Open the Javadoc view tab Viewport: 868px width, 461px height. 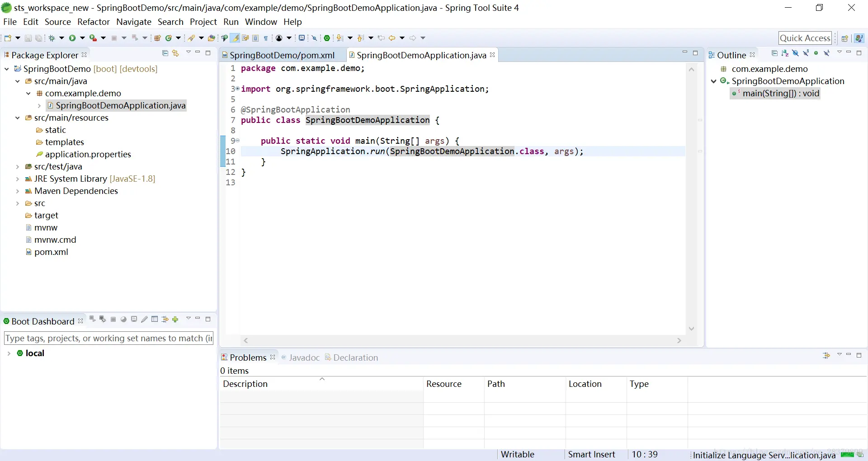(x=304, y=358)
